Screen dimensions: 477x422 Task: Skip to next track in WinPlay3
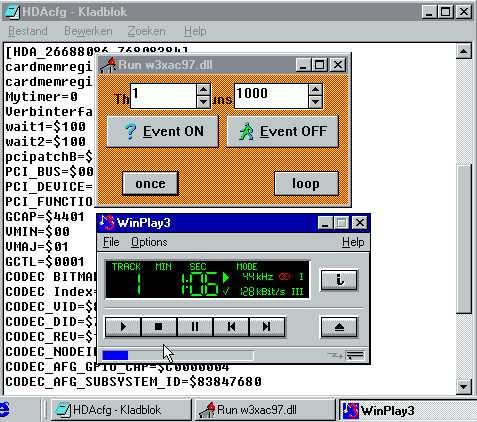coord(267,327)
